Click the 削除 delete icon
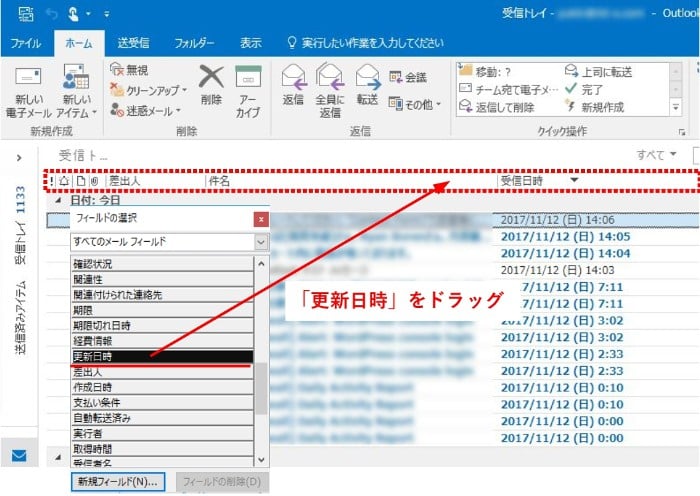 coord(211,77)
